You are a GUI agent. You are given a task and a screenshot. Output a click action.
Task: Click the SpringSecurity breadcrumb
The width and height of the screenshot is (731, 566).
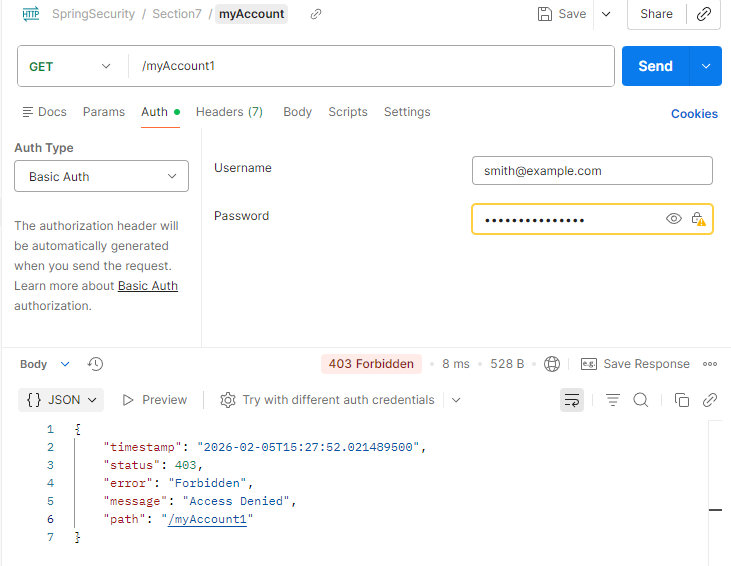click(x=93, y=14)
